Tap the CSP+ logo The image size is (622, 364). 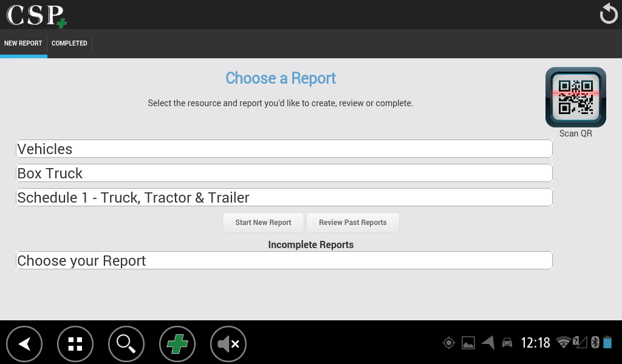[x=36, y=16]
